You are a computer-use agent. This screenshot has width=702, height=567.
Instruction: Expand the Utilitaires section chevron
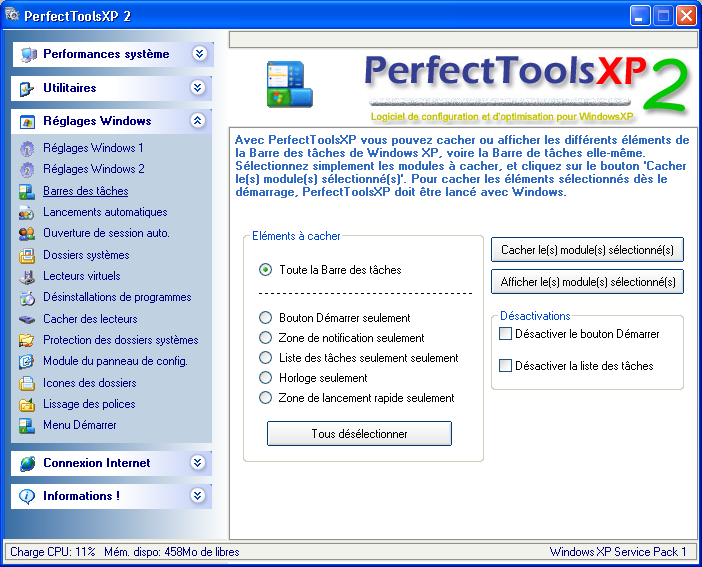(198, 87)
